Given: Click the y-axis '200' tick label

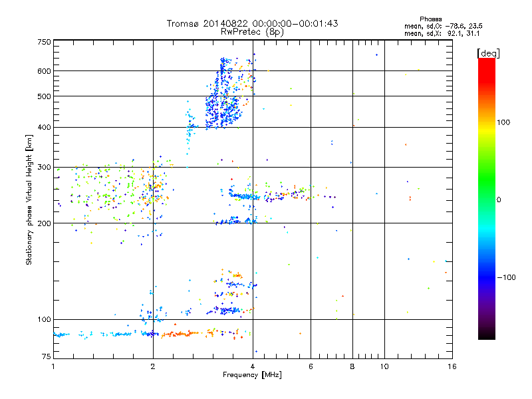Looking at the screenshot, I should click(x=44, y=223).
